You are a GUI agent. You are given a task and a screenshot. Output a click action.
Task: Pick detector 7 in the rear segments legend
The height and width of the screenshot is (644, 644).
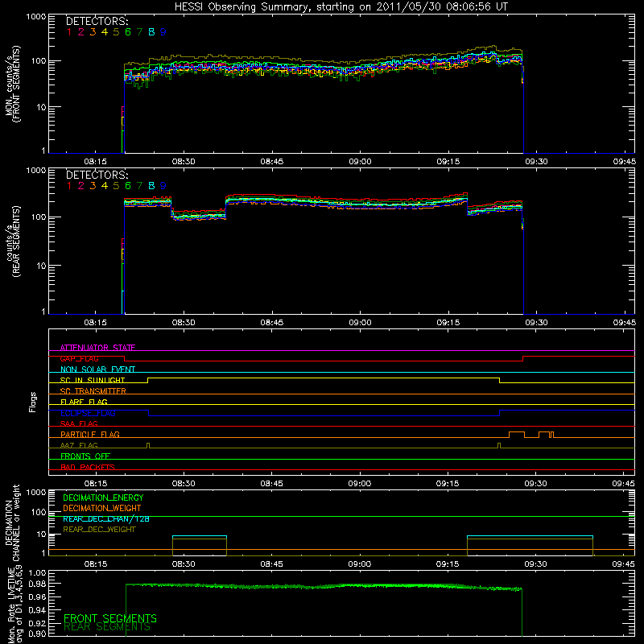139,186
